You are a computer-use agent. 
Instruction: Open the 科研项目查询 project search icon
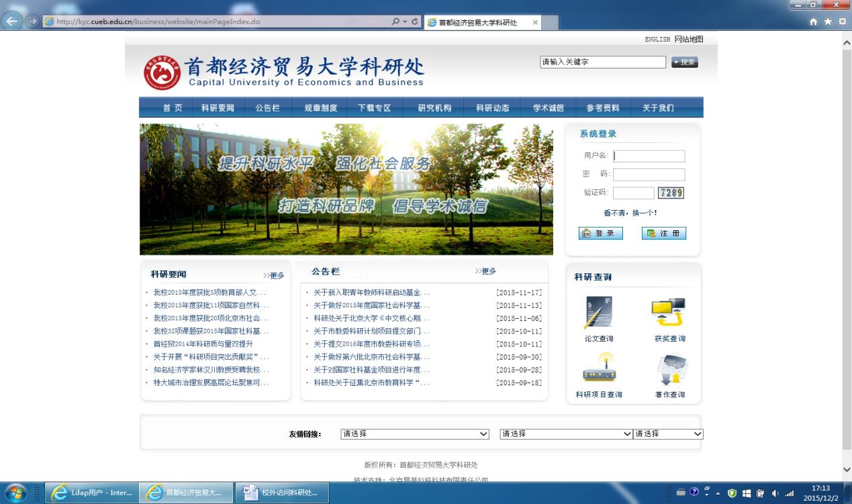pos(598,368)
